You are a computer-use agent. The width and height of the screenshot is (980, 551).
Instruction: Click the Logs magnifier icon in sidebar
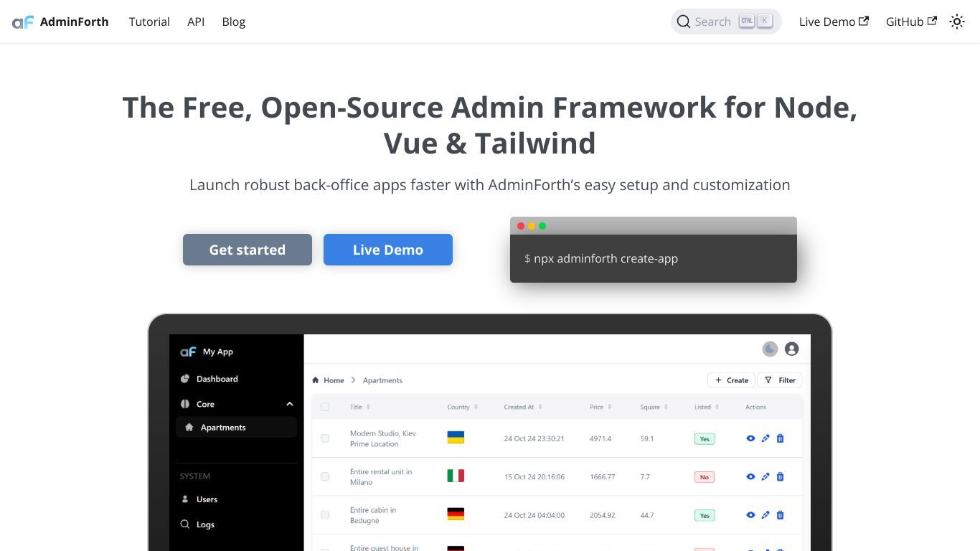coord(185,524)
